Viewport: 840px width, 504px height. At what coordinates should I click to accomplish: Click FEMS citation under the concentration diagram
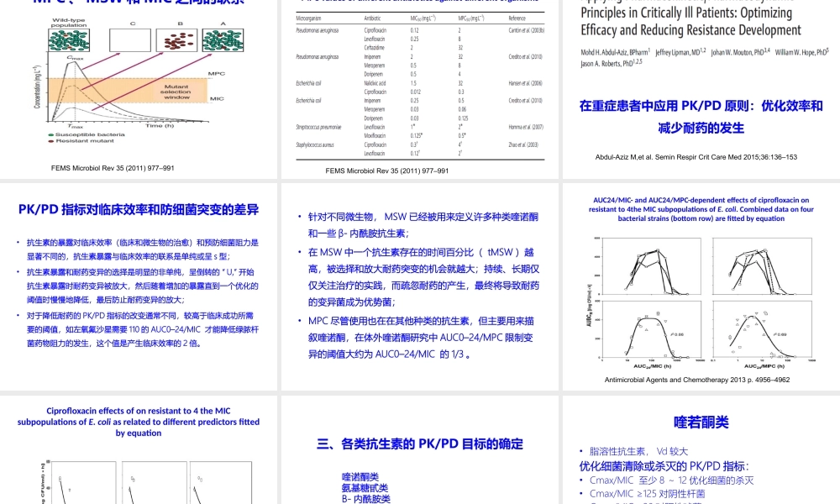click(x=113, y=168)
